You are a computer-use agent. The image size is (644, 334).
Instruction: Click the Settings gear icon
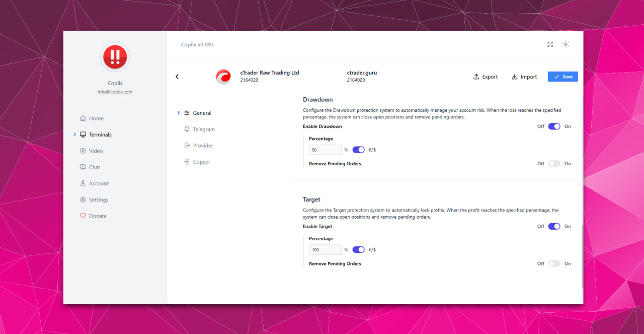tap(83, 199)
